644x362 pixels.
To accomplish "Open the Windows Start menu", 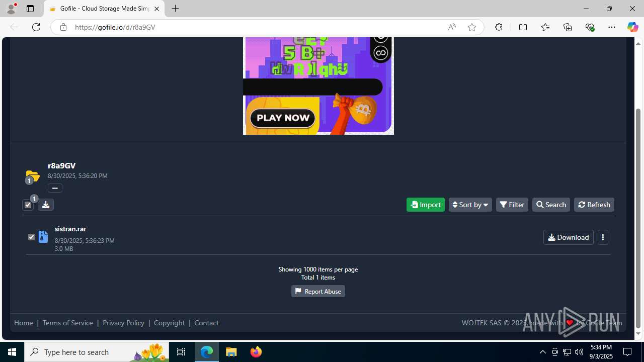I will (x=12, y=352).
